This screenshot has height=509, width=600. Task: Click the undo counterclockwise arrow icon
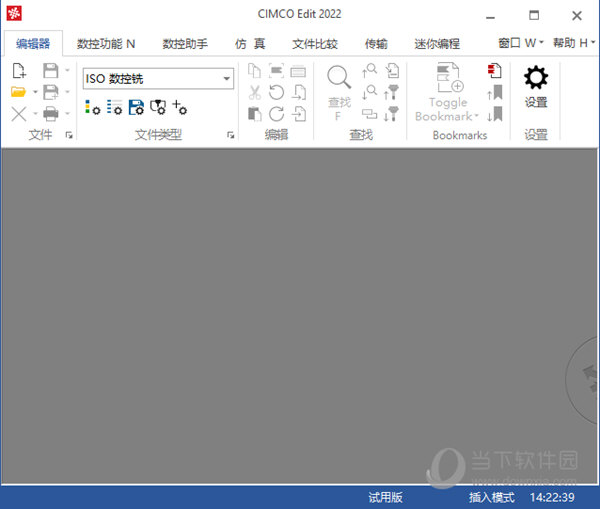tap(276, 92)
